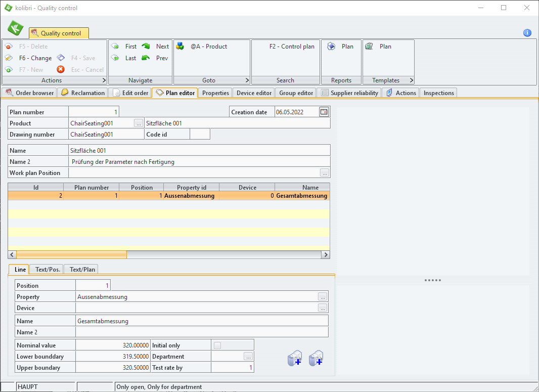
Task: Expand the Templates group arrow
Action: click(x=411, y=80)
